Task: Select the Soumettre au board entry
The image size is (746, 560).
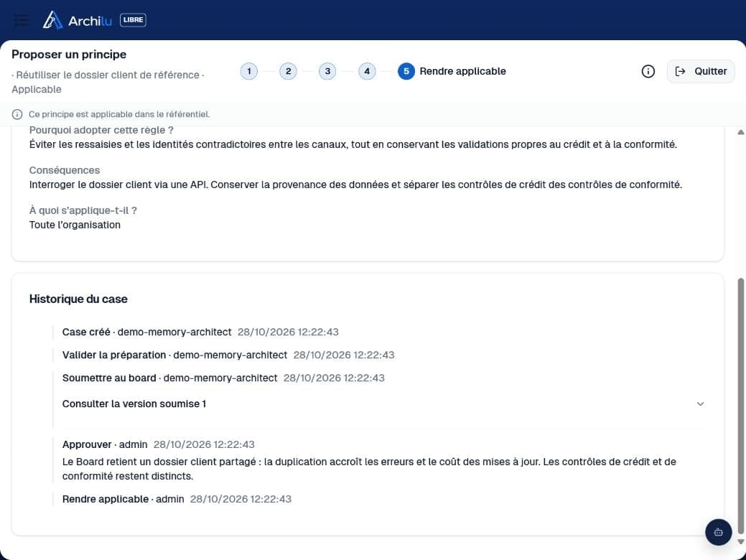Action: point(223,378)
